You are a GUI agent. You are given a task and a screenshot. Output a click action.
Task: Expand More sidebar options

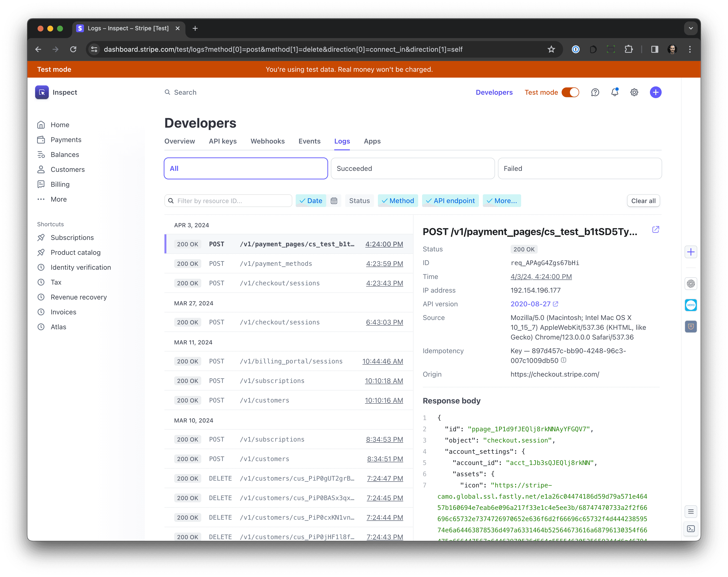52,199
